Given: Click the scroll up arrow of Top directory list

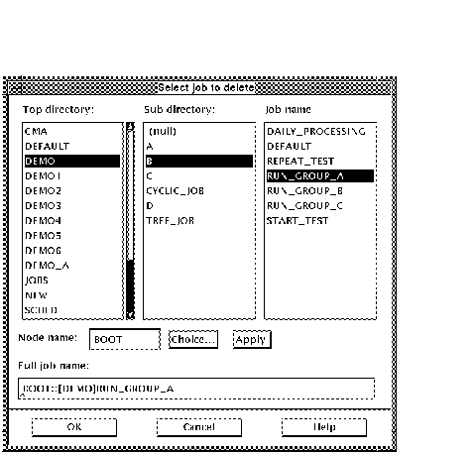Looking at the screenshot, I should point(130,127).
